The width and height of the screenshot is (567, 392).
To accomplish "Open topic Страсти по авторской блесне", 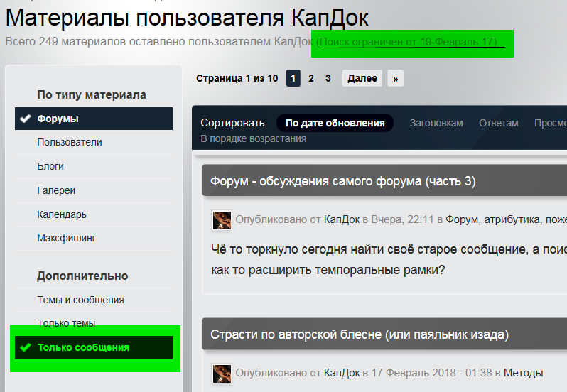I will click(360, 334).
